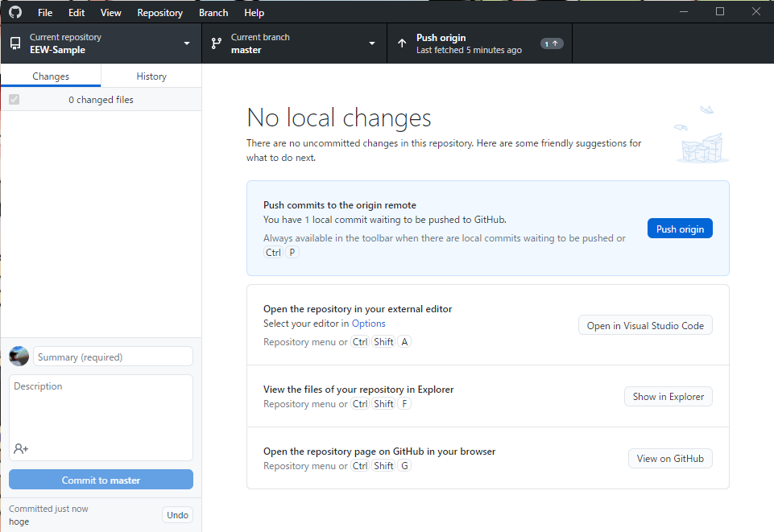Toggle the changed files select-all checkbox

click(x=14, y=100)
